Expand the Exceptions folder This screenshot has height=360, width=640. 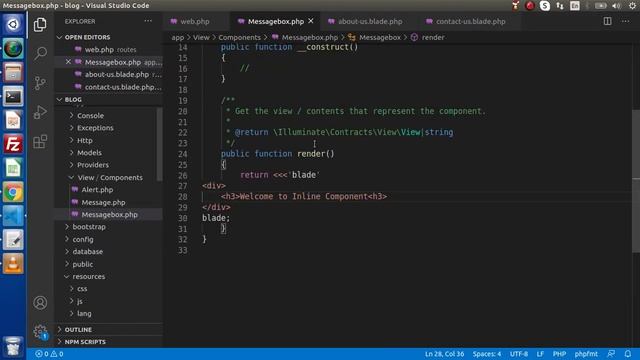(95, 128)
